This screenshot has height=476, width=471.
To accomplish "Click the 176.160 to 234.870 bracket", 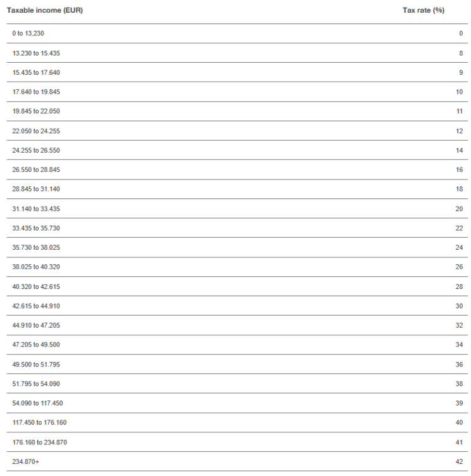I will 39,442.
